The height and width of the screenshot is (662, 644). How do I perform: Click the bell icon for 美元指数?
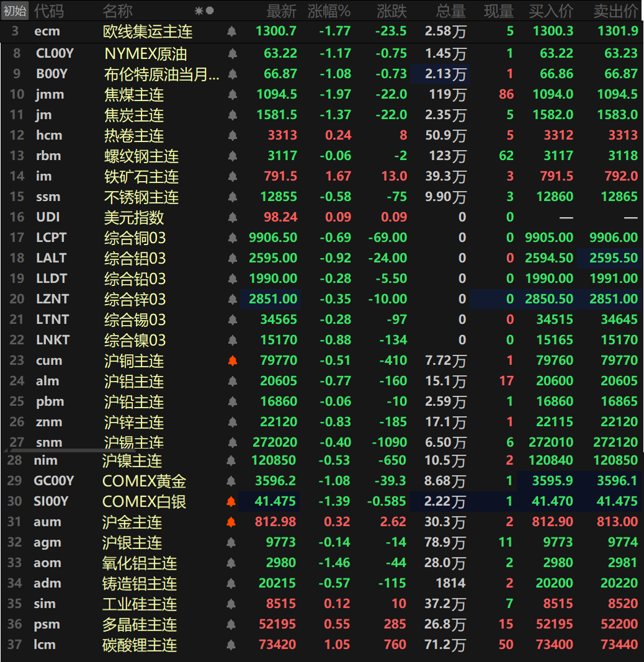233,217
